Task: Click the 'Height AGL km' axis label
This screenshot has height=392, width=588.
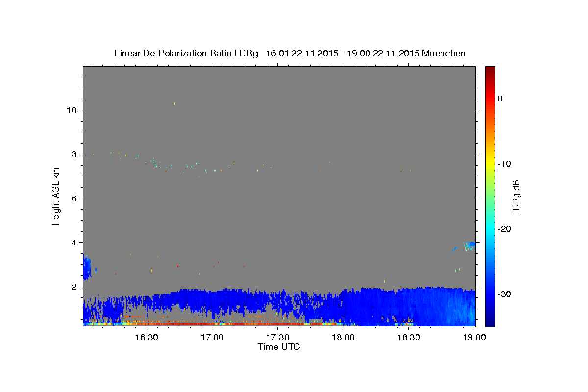Action: [x=56, y=196]
